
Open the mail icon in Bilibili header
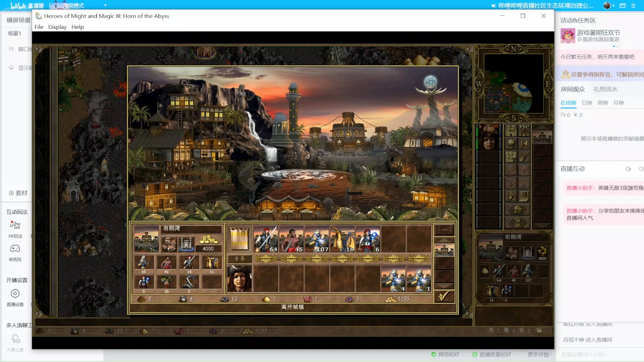(x=623, y=5)
